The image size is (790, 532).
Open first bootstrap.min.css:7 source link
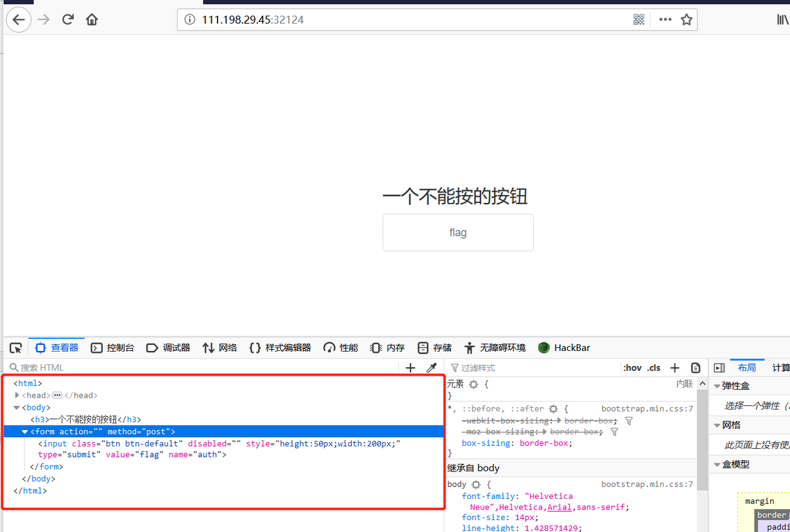click(647, 409)
